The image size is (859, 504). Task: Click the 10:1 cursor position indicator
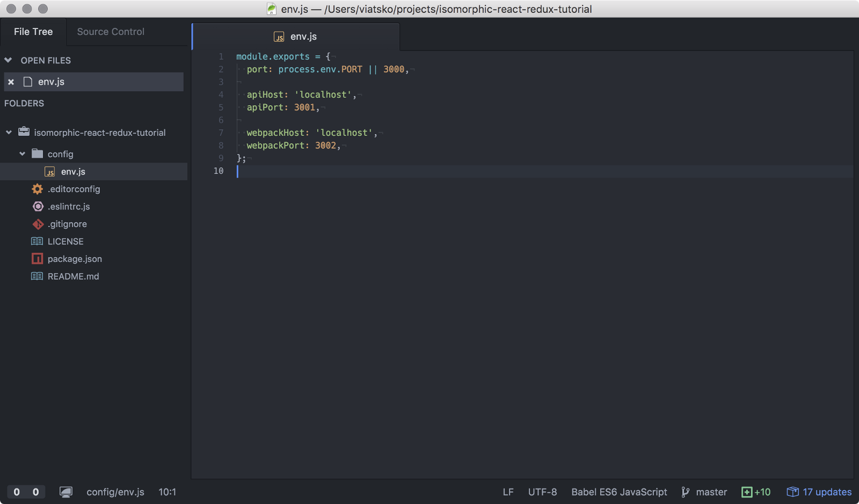point(167,492)
